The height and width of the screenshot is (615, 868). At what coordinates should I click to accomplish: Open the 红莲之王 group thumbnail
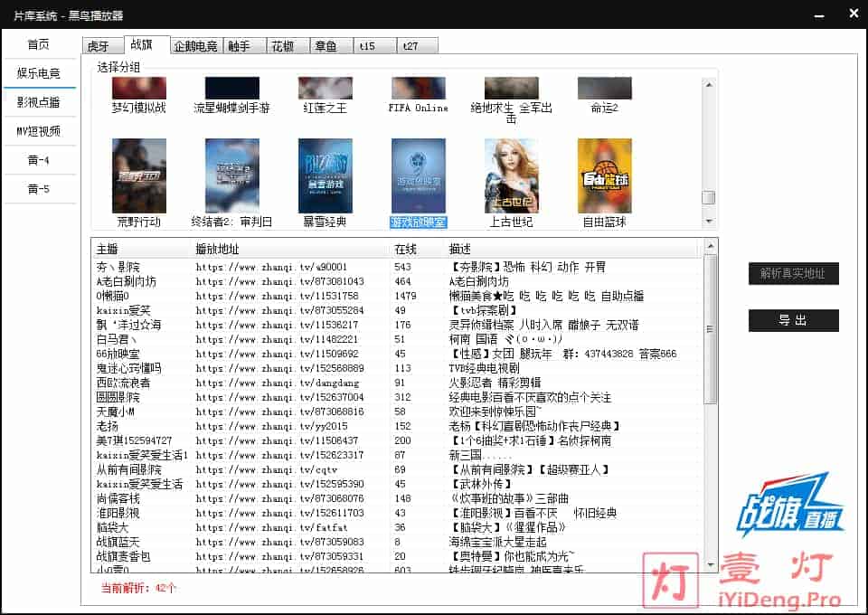click(325, 88)
